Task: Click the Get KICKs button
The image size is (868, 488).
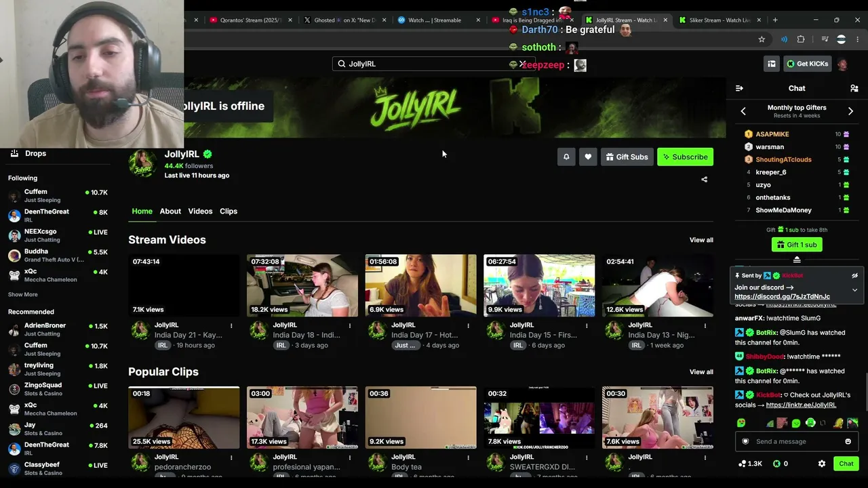Action: pos(807,64)
